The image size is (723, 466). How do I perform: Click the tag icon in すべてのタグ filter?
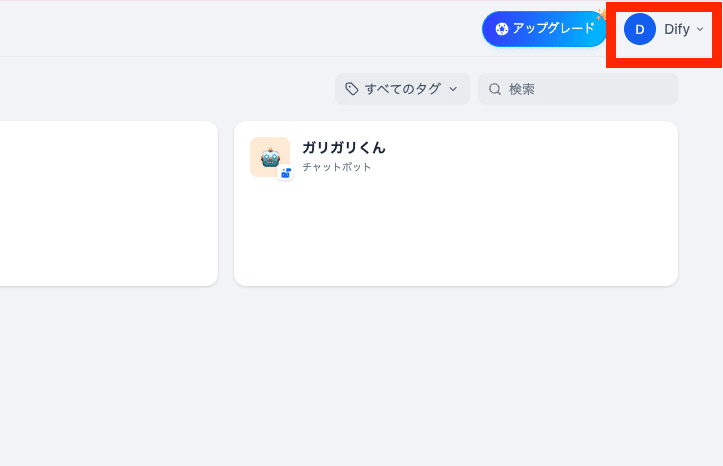point(352,89)
